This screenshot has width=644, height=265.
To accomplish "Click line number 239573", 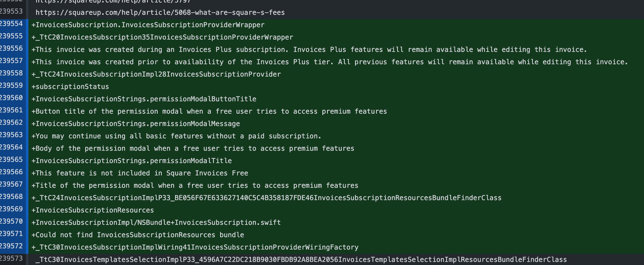I will [11, 259].
